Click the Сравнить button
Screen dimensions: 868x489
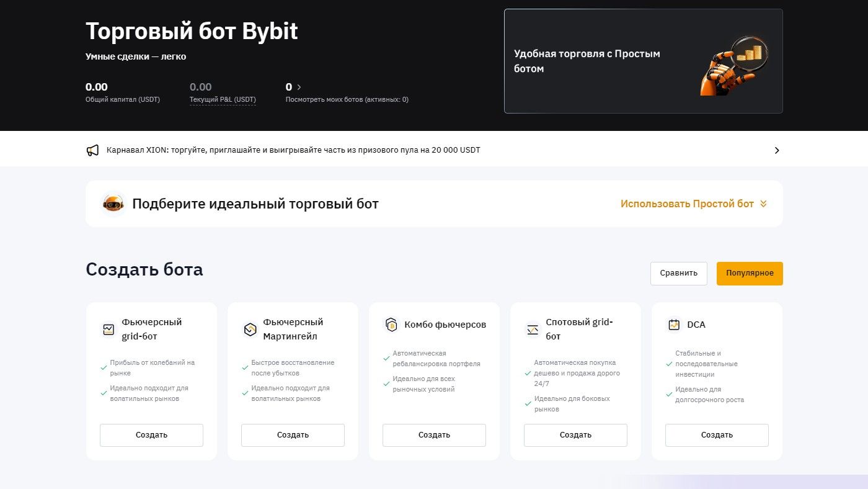click(679, 273)
